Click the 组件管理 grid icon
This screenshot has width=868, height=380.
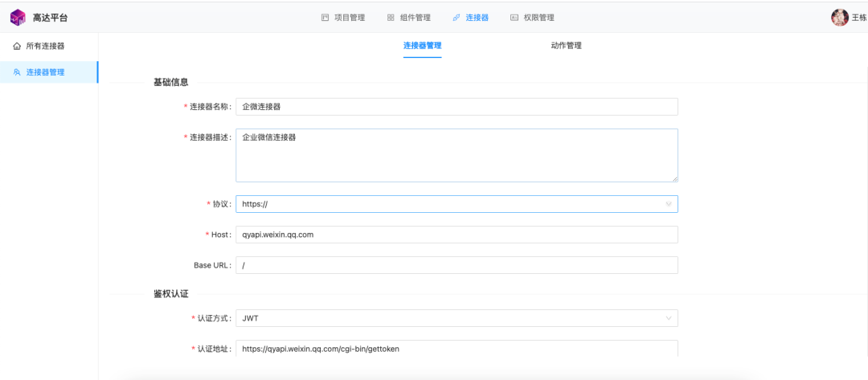pyautogui.click(x=391, y=18)
